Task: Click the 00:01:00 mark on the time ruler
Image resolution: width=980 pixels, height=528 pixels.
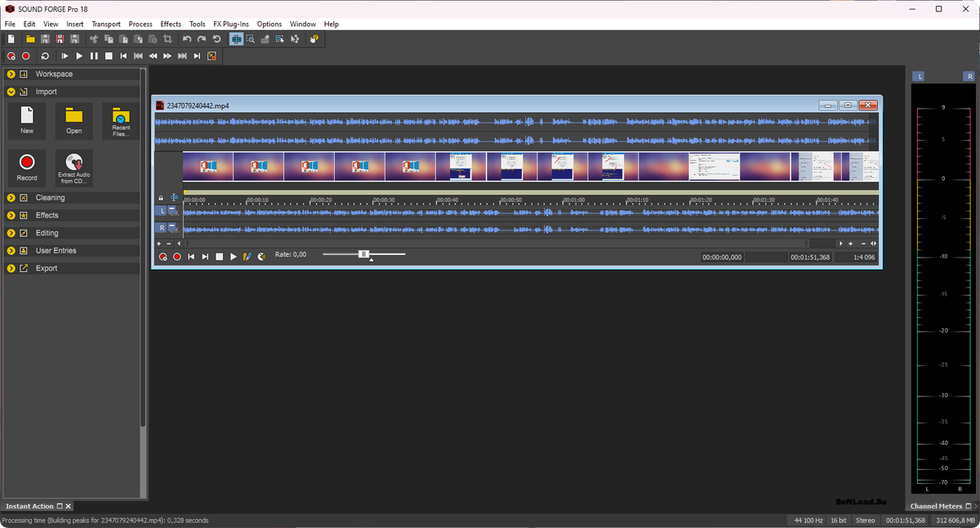Action: point(572,199)
